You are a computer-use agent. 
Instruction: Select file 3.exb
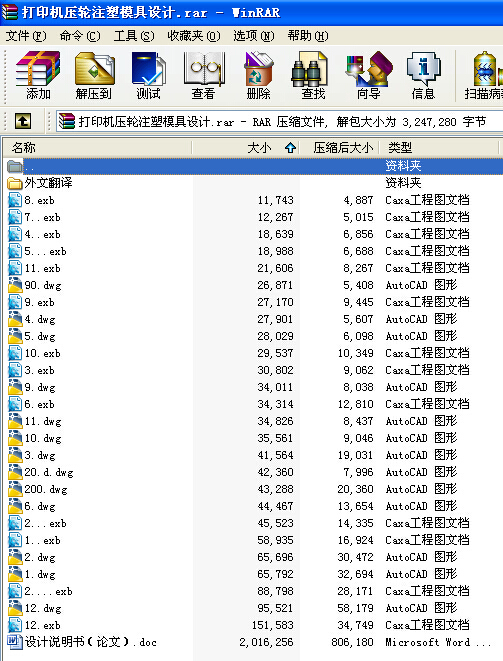point(39,370)
